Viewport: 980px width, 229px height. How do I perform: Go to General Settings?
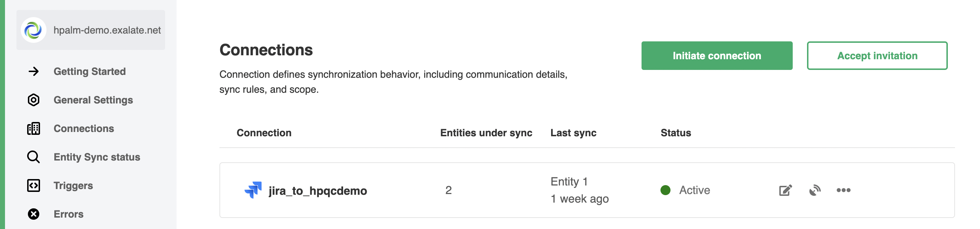tap(93, 100)
